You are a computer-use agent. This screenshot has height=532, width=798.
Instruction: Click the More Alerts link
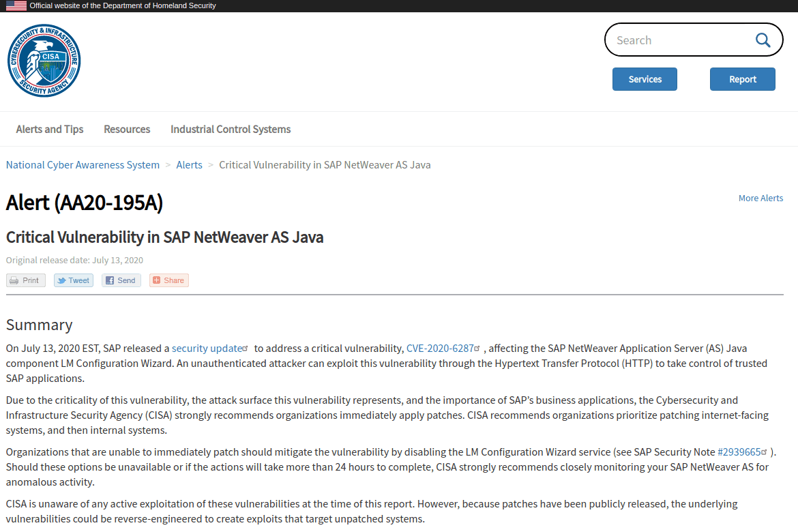pos(760,198)
